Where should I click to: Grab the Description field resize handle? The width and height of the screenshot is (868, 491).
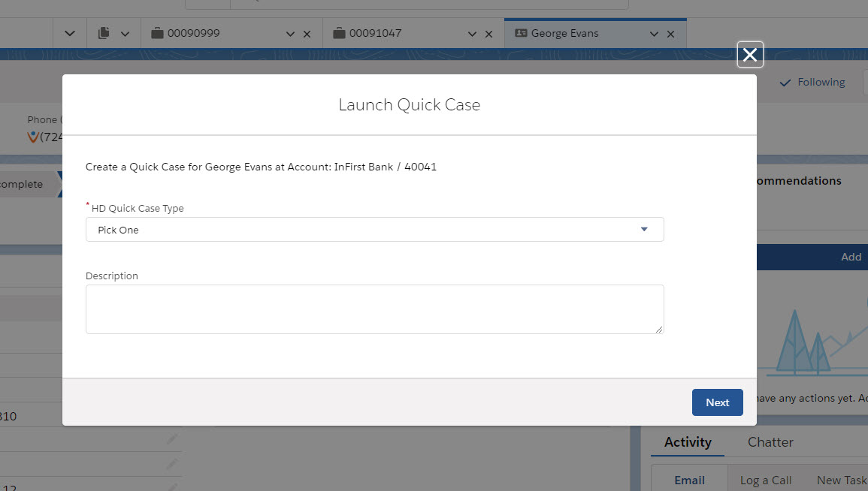[x=659, y=329]
